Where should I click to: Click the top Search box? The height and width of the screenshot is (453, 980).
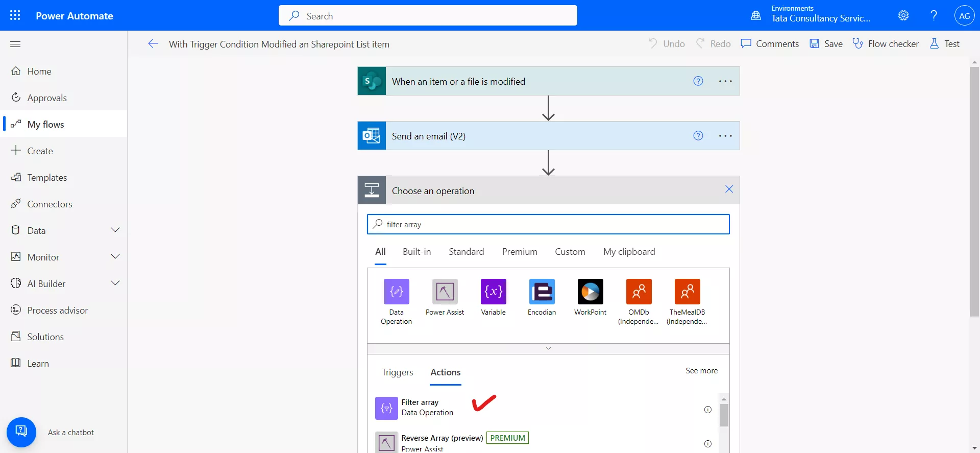[x=428, y=16]
